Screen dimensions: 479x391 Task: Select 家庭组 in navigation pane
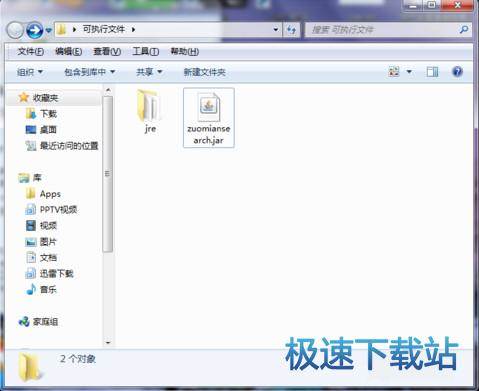pos(45,322)
